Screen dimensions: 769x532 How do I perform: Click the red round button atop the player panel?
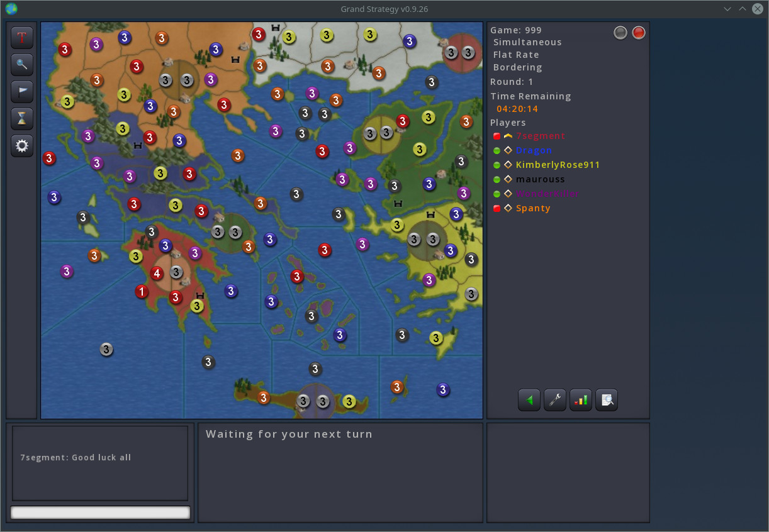click(x=638, y=32)
